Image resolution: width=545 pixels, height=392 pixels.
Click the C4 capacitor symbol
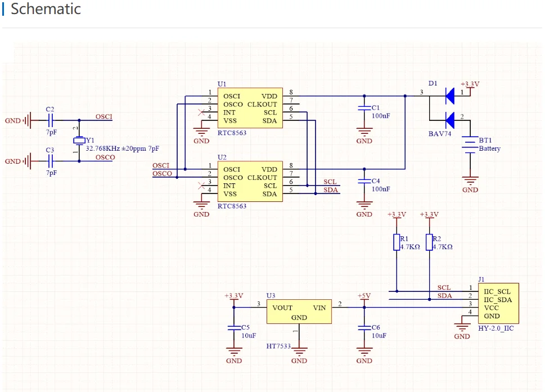[x=364, y=182]
